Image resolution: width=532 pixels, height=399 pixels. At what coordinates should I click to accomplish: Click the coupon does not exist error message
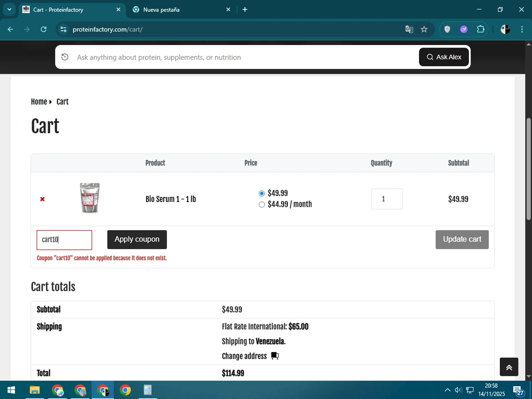(102, 258)
